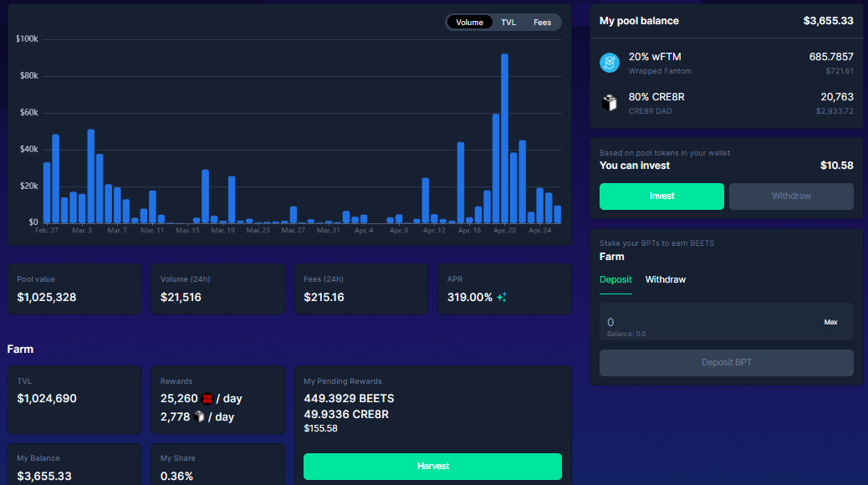Image resolution: width=868 pixels, height=485 pixels.
Task: Click the CRE8R cube icon in Rewards
Action: [x=199, y=416]
